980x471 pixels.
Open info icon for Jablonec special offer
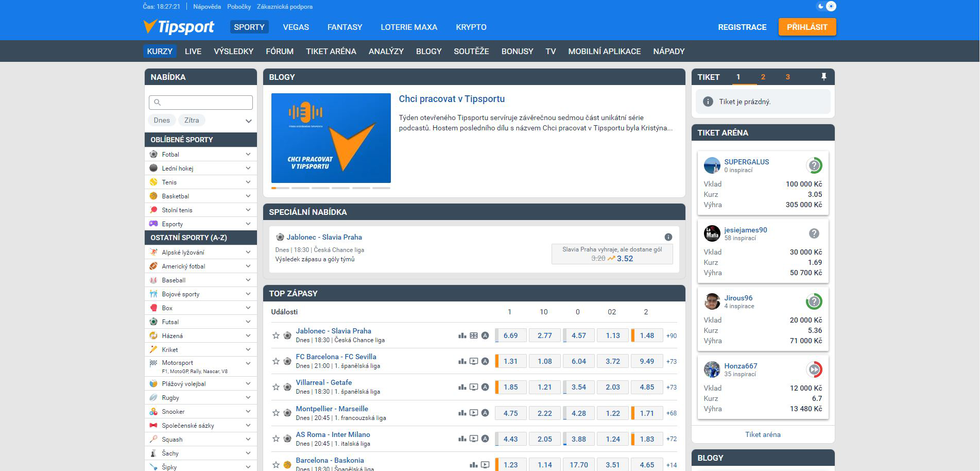(668, 237)
